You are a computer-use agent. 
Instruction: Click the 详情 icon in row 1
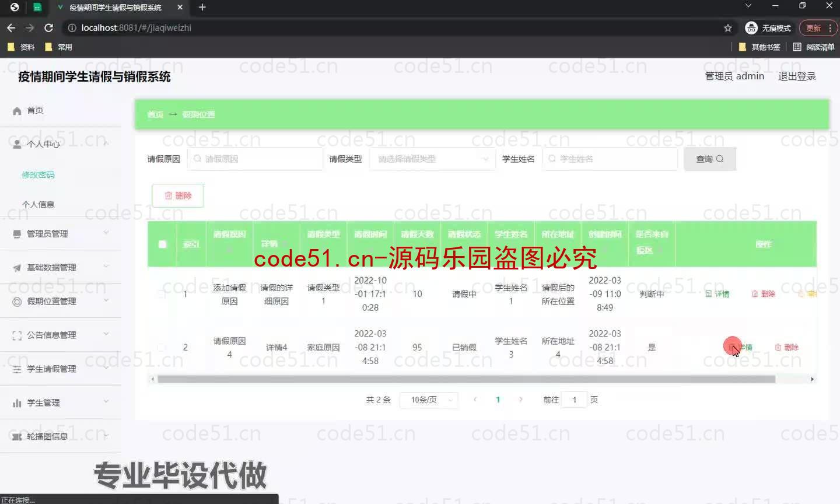tap(709, 294)
